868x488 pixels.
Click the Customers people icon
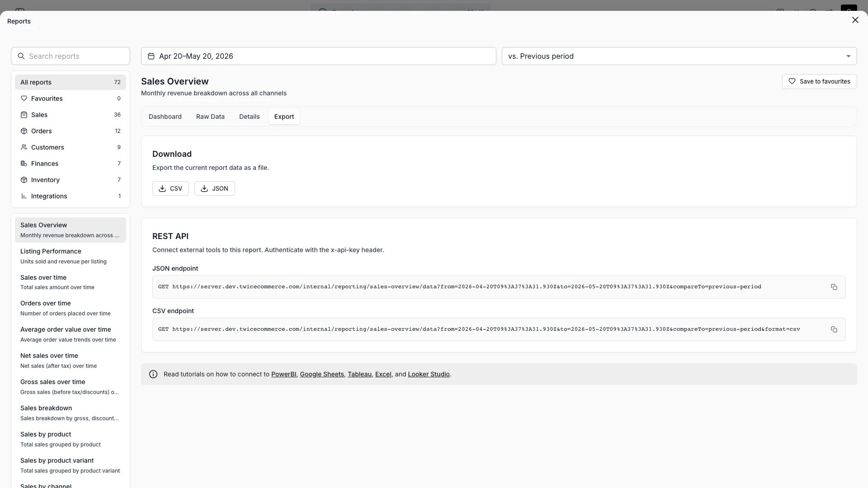tap(24, 147)
